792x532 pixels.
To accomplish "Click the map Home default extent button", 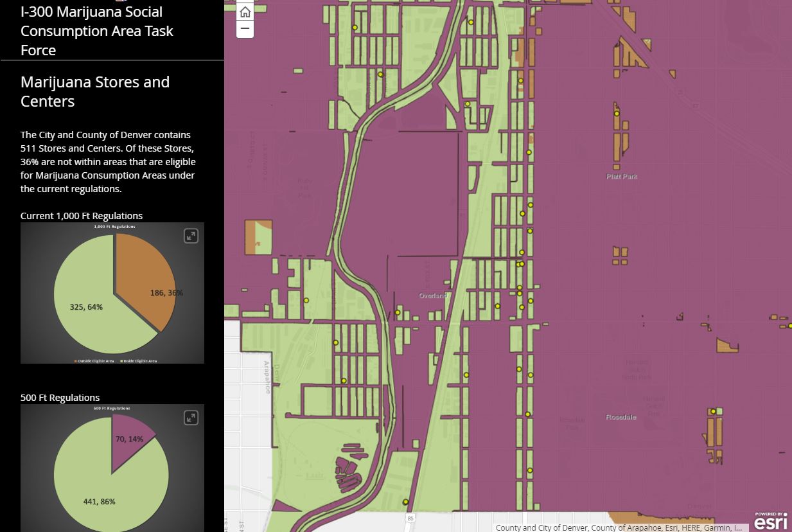I will click(245, 12).
